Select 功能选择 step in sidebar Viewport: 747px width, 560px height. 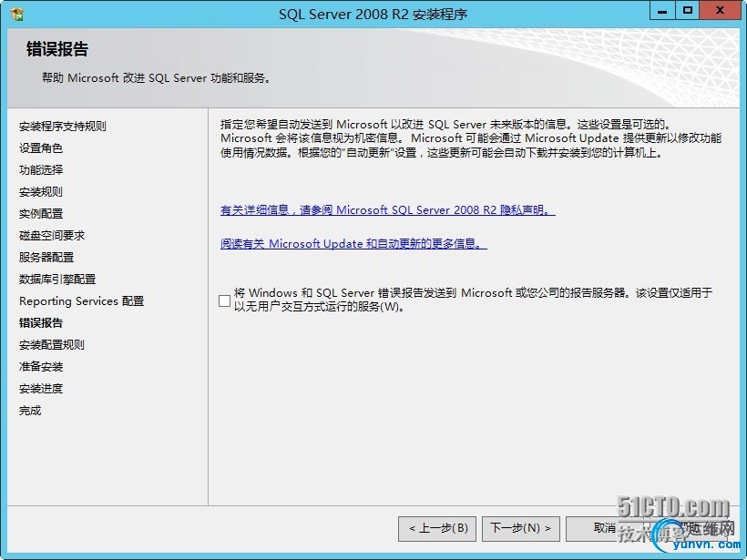coord(40,170)
